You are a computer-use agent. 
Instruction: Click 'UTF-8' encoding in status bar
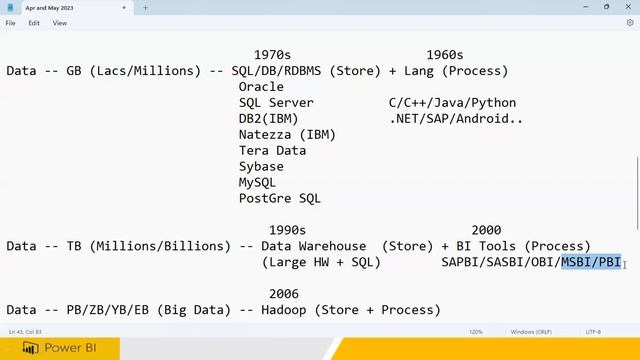tap(593, 332)
